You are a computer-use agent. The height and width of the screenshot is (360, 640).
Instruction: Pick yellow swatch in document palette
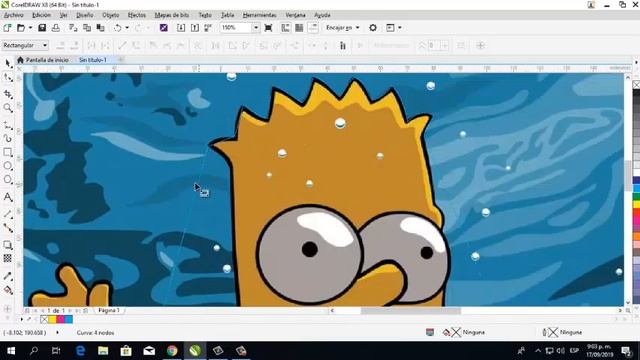coord(52,319)
